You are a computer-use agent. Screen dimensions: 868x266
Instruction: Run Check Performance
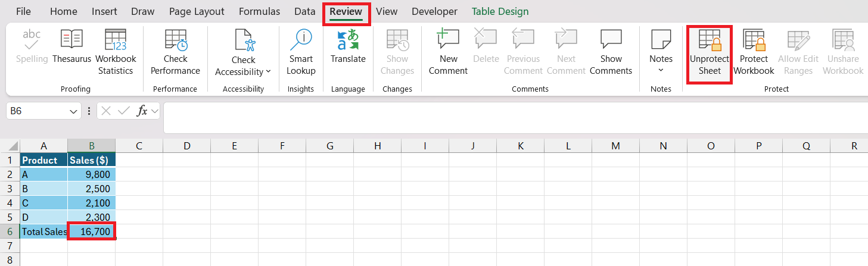[175, 52]
